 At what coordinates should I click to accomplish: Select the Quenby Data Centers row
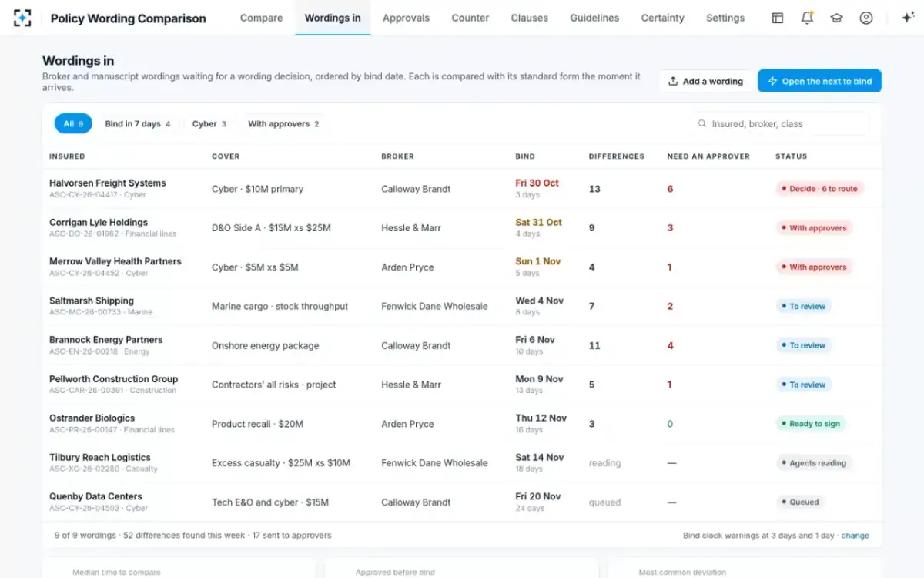462,502
